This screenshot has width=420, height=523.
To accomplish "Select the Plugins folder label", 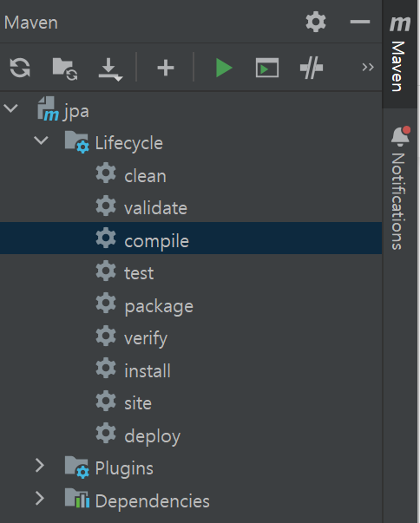I will coord(124,468).
